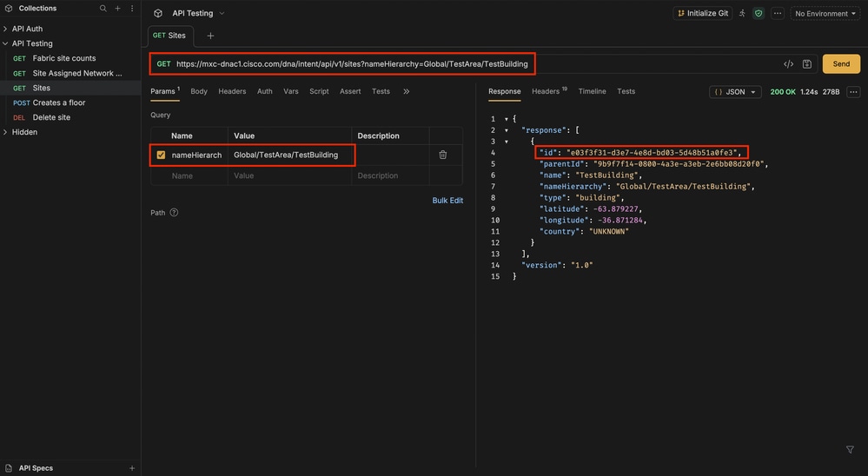
Task: Open a new request tab with plus
Action: click(210, 36)
